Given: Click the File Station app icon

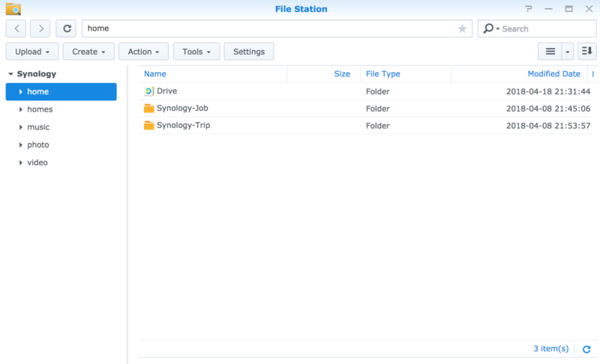Looking at the screenshot, I should (x=13, y=9).
